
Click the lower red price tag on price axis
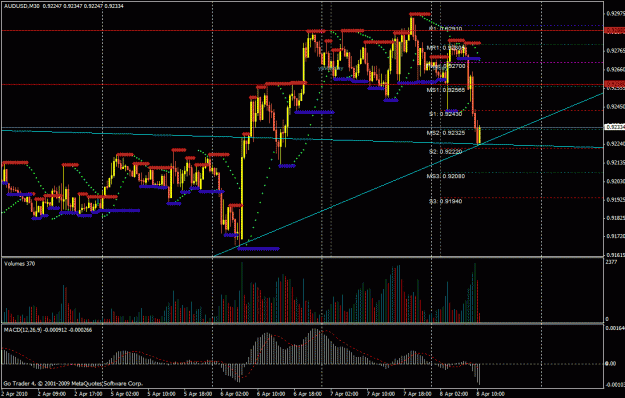click(x=615, y=84)
